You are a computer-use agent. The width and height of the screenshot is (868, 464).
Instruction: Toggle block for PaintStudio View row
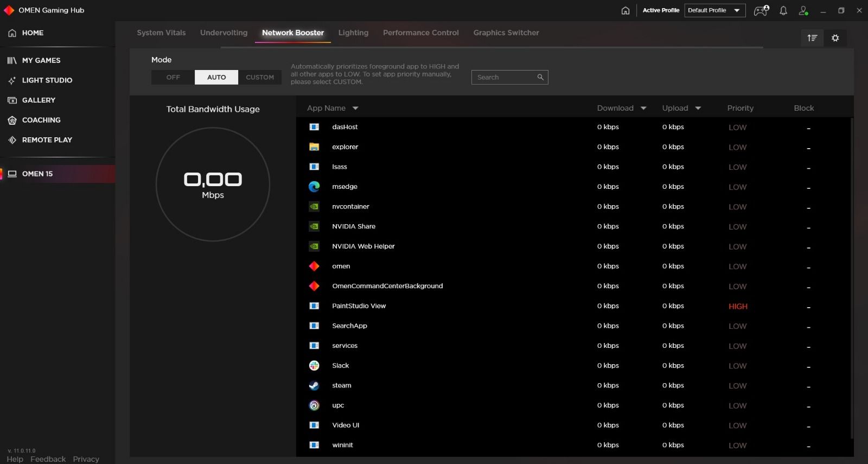[x=808, y=307]
